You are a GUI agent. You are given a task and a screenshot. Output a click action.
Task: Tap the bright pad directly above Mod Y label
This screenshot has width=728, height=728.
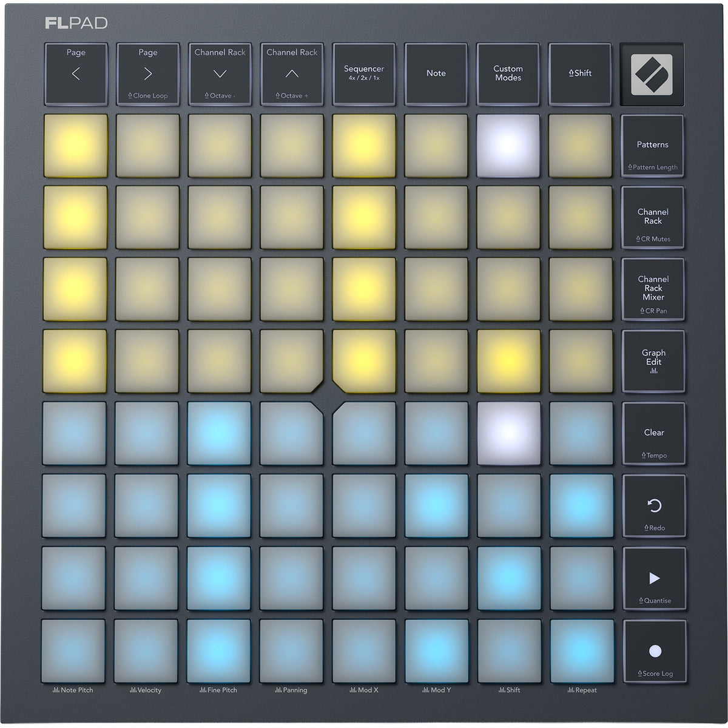coord(437,651)
